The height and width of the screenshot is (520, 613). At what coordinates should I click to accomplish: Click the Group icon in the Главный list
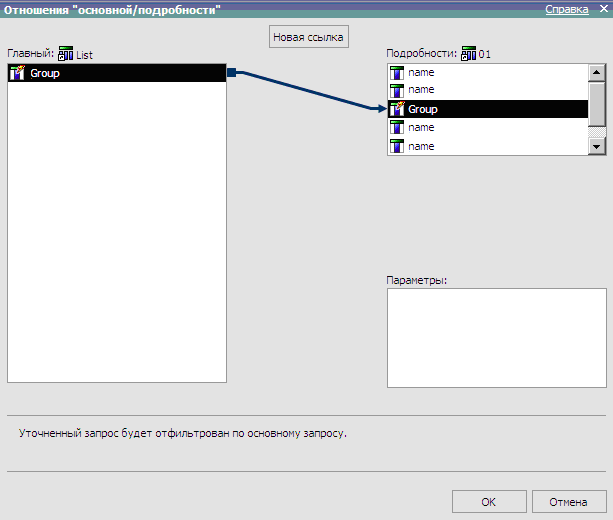pos(17,73)
